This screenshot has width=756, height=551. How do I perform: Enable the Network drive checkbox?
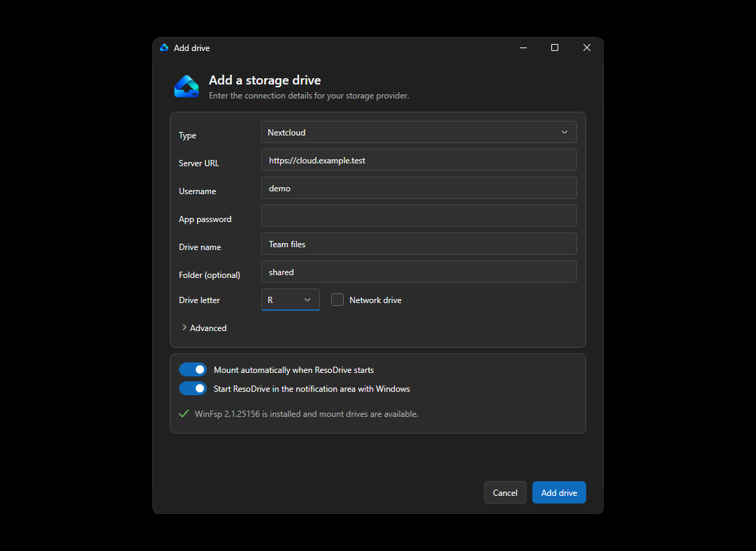point(337,300)
